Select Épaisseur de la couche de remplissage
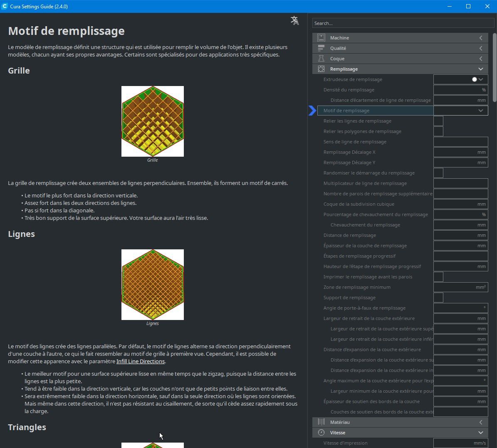Image resolution: width=497 pixels, height=448 pixels. (365, 246)
